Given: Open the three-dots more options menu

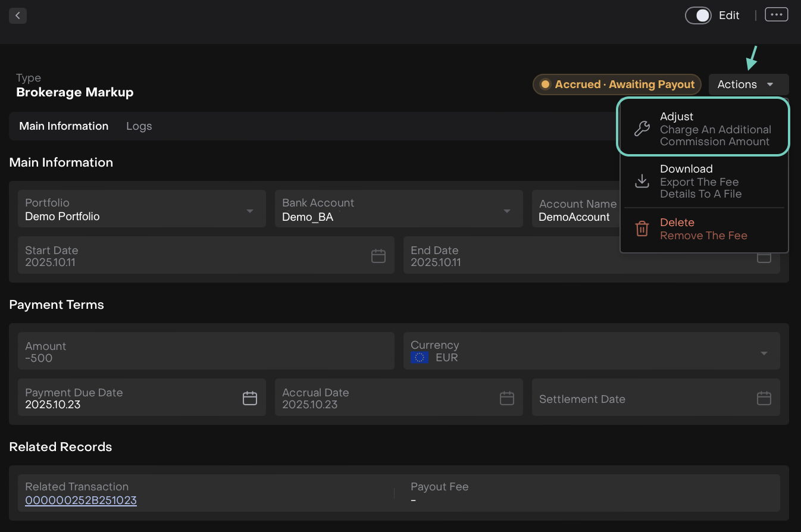Looking at the screenshot, I should (776, 15).
